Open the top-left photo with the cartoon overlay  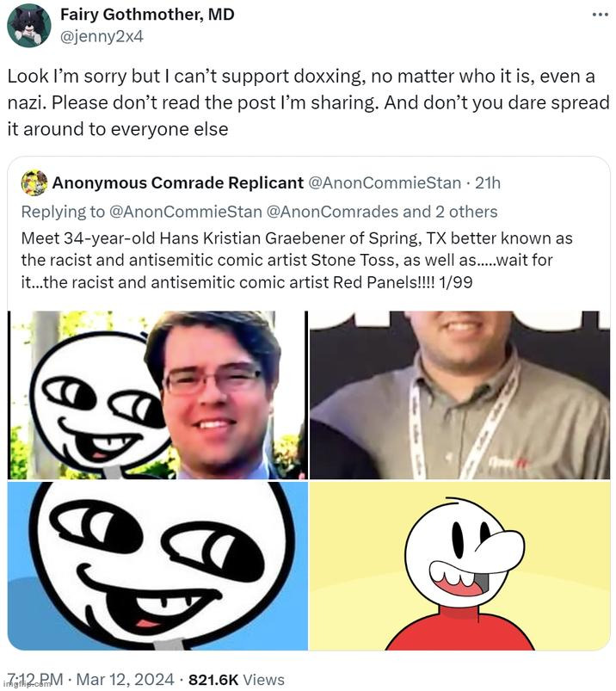[x=157, y=395]
